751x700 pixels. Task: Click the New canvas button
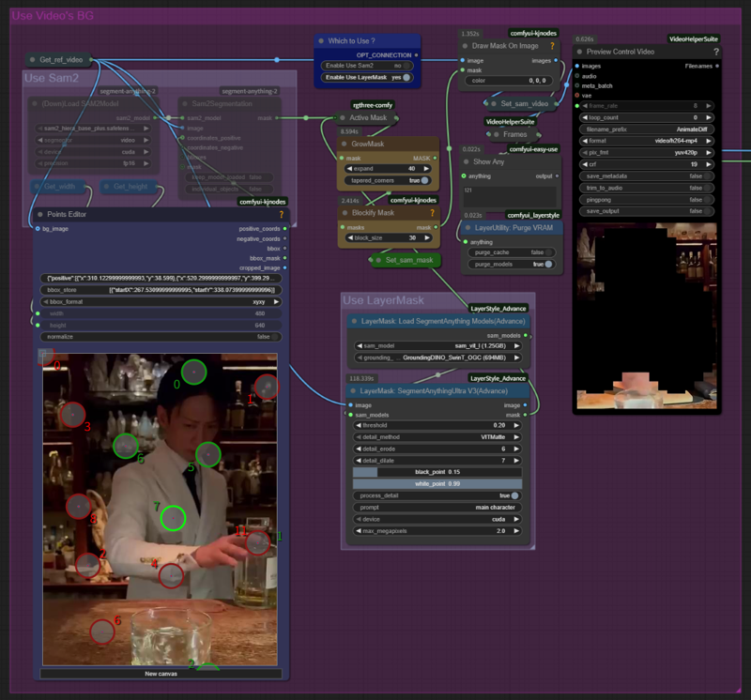point(161,674)
